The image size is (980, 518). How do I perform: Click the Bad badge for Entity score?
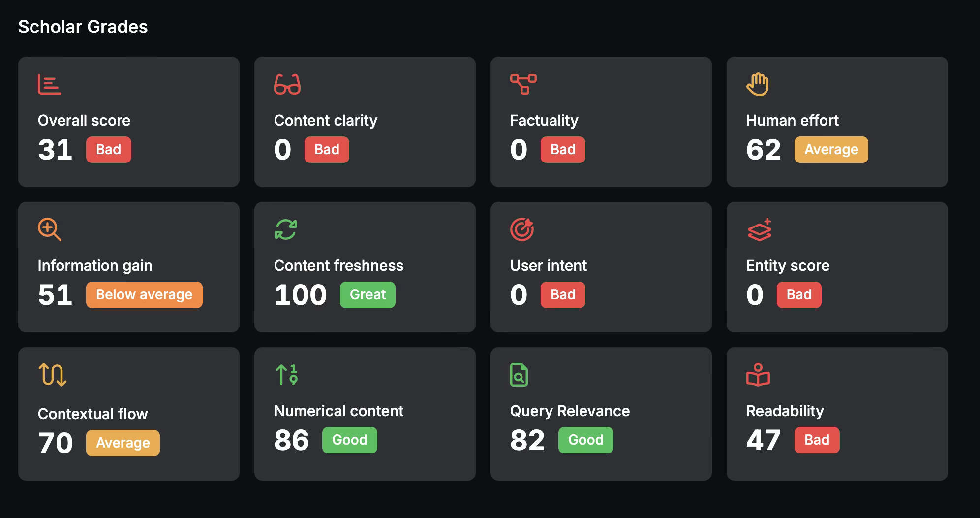[799, 295]
